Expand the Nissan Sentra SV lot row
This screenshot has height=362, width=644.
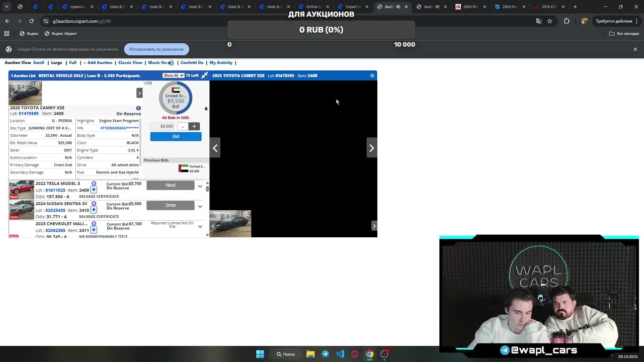coord(200,206)
